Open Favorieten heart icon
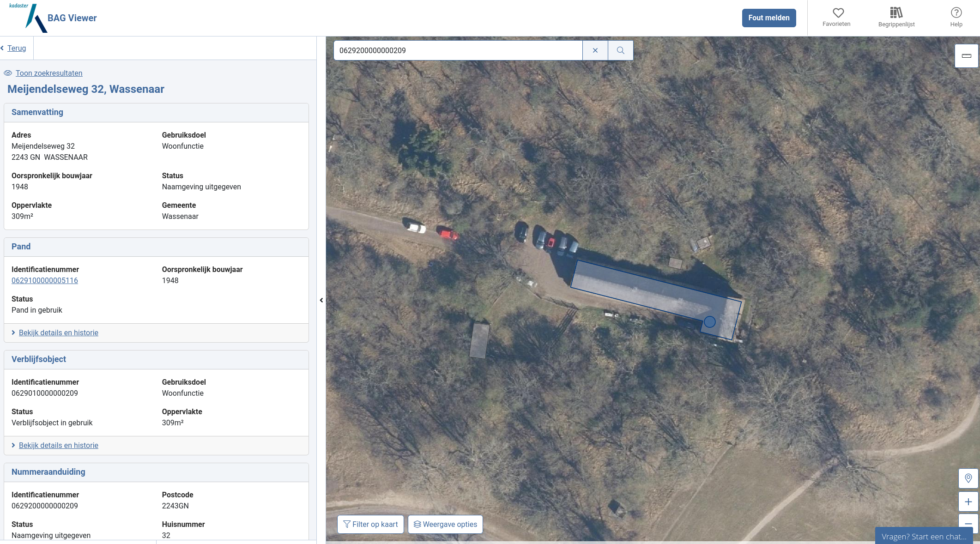 tap(838, 12)
